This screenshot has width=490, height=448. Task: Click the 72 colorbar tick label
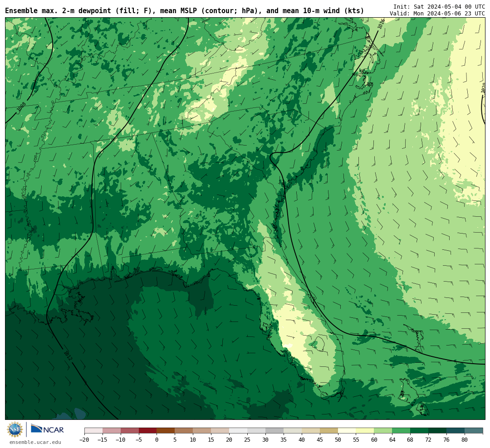428,439
